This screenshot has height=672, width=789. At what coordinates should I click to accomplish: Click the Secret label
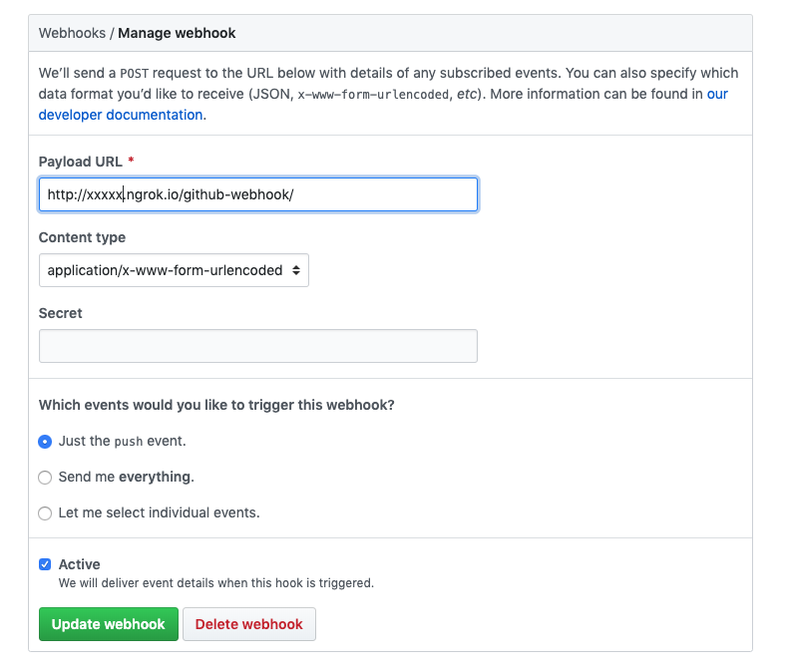[x=61, y=313]
